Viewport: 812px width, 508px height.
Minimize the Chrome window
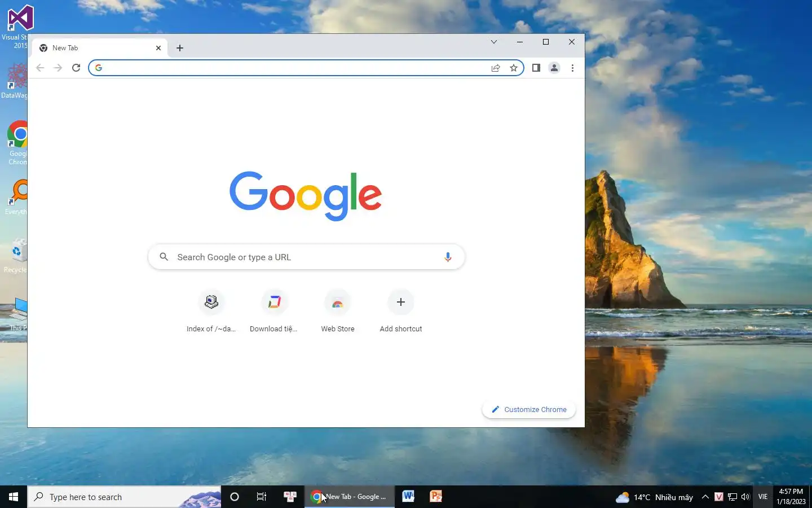tap(520, 42)
